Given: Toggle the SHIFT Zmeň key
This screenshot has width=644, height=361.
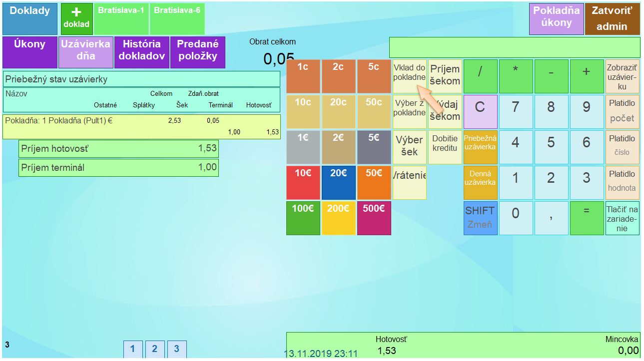Looking at the screenshot, I should click(x=480, y=218).
